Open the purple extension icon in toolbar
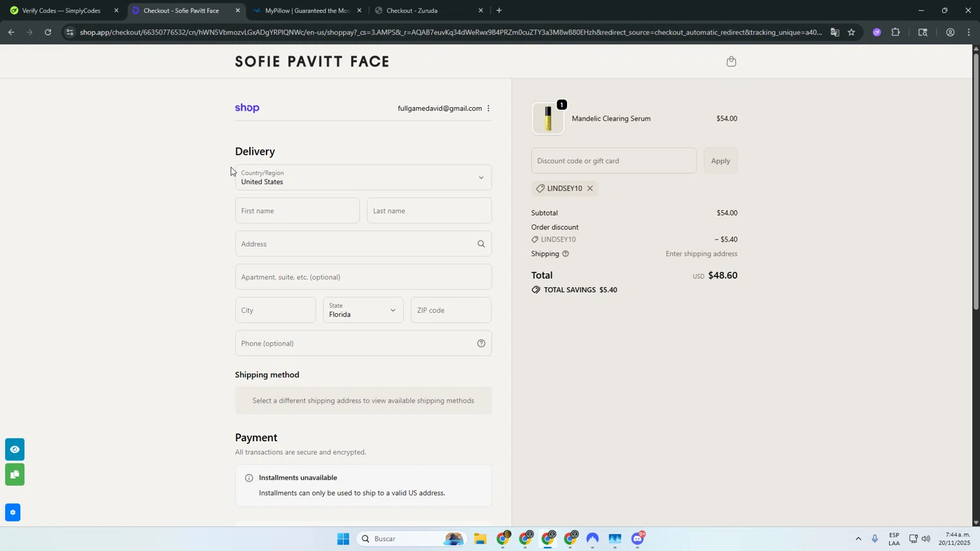Viewport: 980px width, 551px height. point(877,32)
